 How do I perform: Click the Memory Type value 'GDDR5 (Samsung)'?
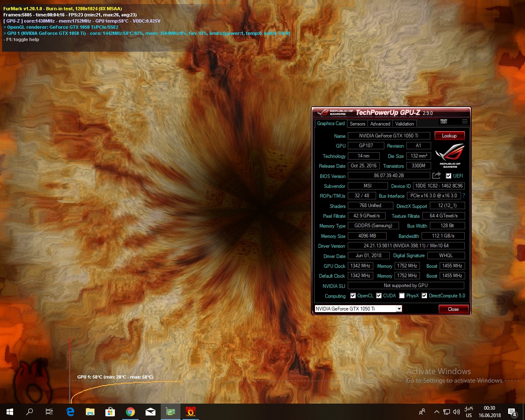coord(373,226)
